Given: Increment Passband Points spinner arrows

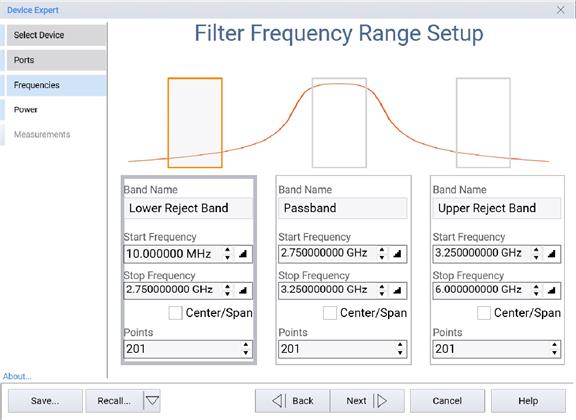Looking at the screenshot, I should tap(400, 349).
